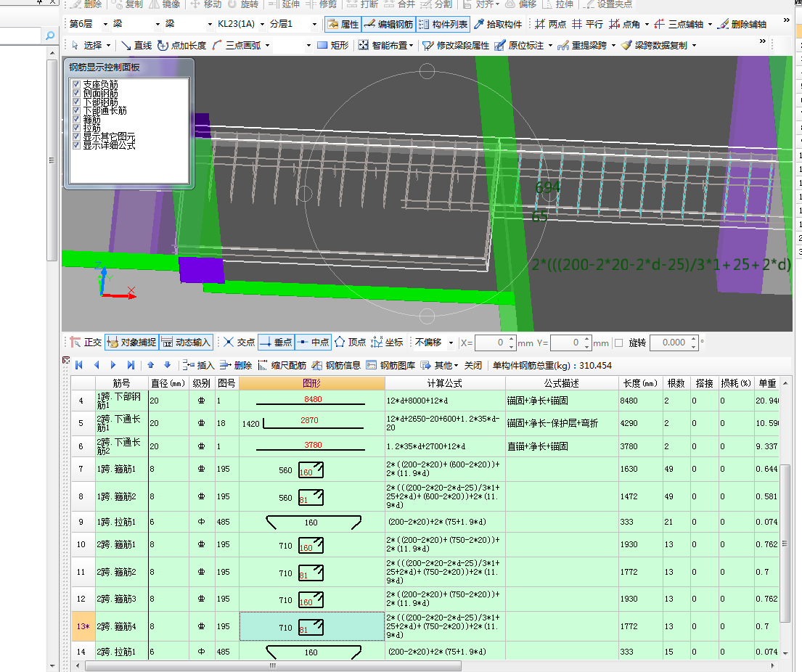The width and height of the screenshot is (802, 672).
Task: Open the KL23(1A) component dropdown
Action: 263,24
